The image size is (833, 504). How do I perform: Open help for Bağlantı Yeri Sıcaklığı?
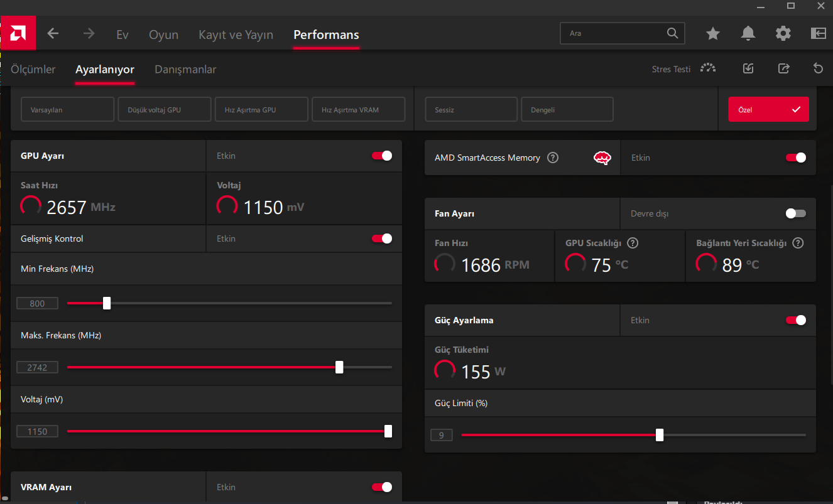[798, 243]
